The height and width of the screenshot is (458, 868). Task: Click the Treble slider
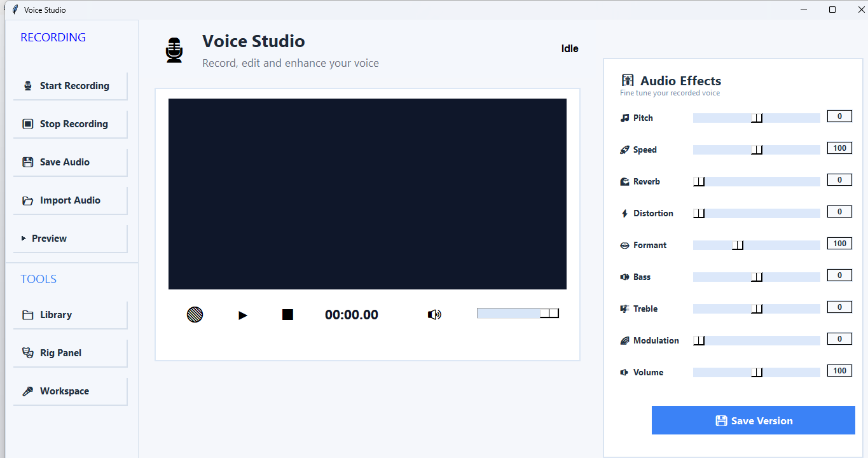[757, 309]
